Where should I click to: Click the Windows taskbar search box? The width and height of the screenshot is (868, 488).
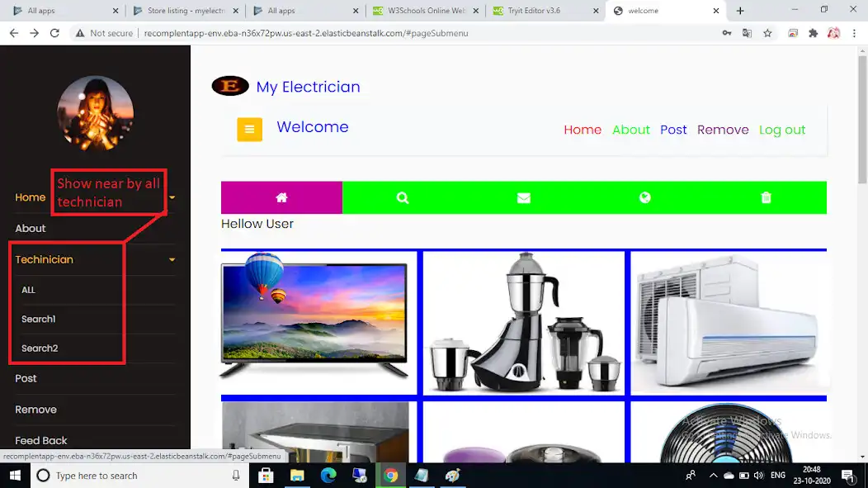tap(139, 476)
